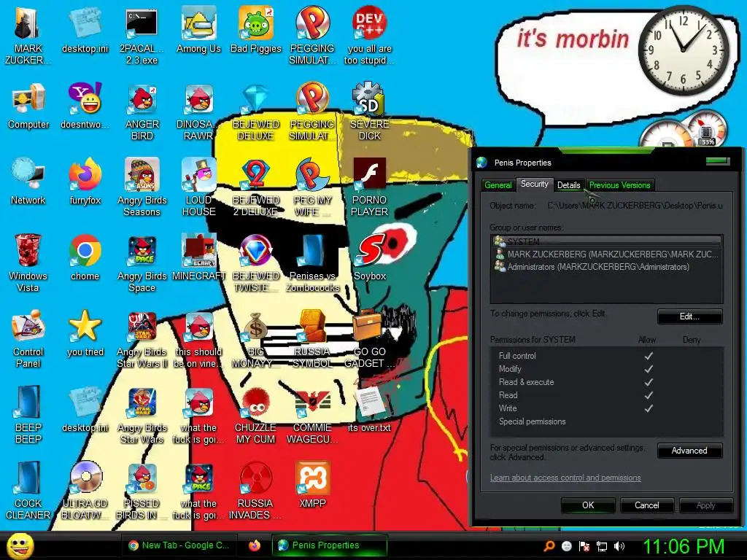Click the Read & execute allow checkmark
The width and height of the screenshot is (747, 560).
pos(649,382)
